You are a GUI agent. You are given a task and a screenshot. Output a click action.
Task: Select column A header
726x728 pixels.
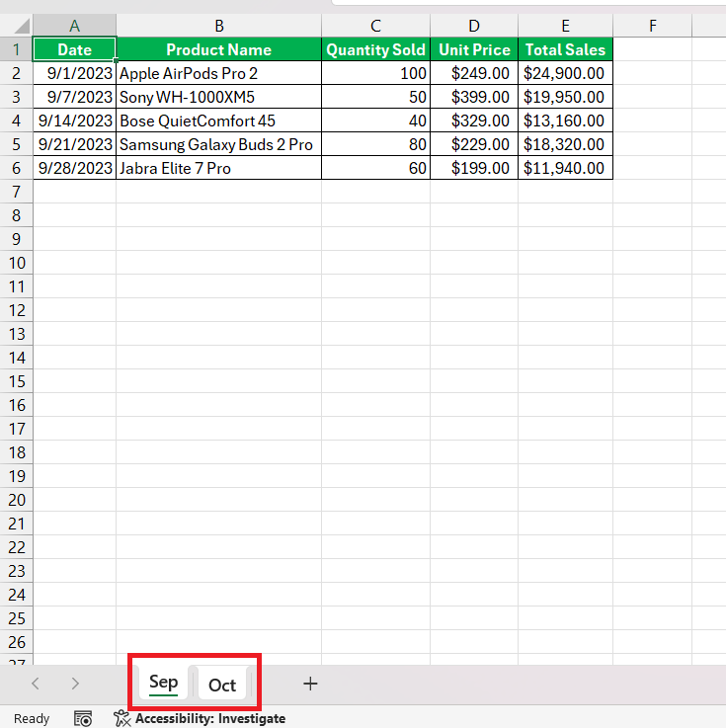pyautogui.click(x=74, y=26)
